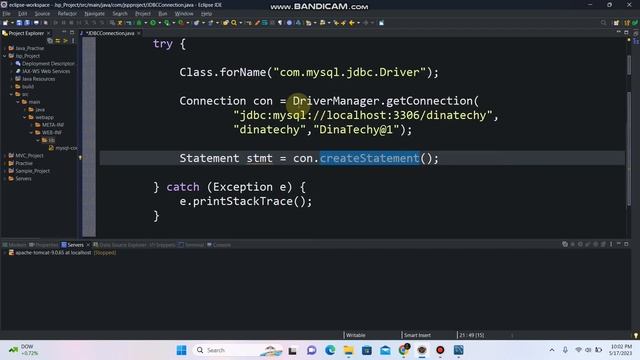Collapse the Jsp_Project tree node

click(x=4, y=56)
